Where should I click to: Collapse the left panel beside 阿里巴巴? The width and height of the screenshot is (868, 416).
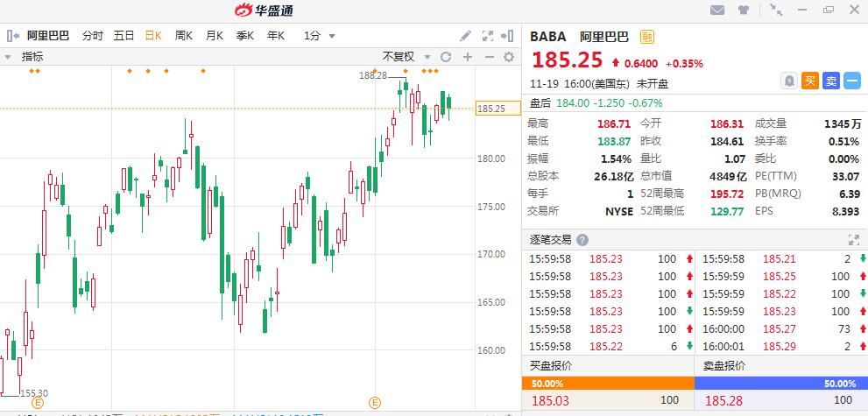click(x=13, y=36)
